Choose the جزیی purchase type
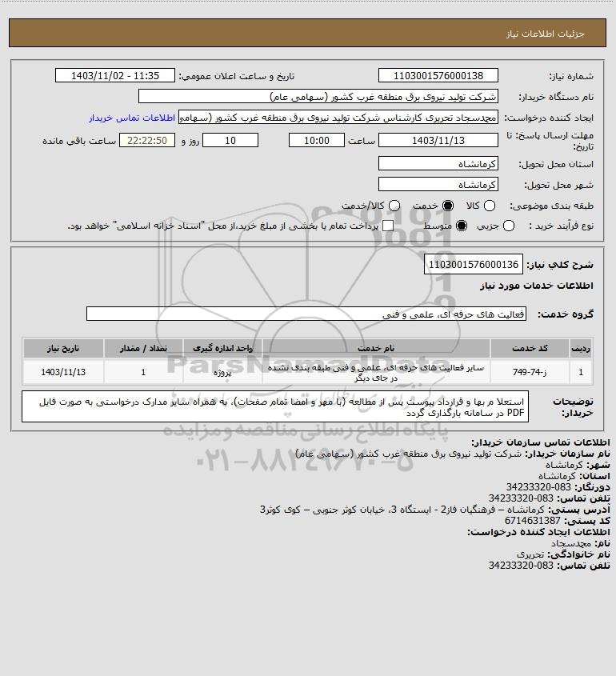 [509, 226]
